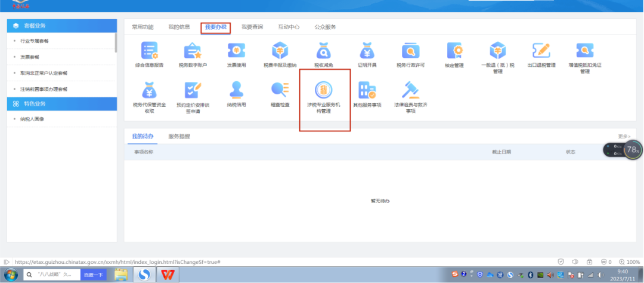Screen dimensions: 644x283
Task: Click the 百度一下 search button
Action: click(x=94, y=275)
